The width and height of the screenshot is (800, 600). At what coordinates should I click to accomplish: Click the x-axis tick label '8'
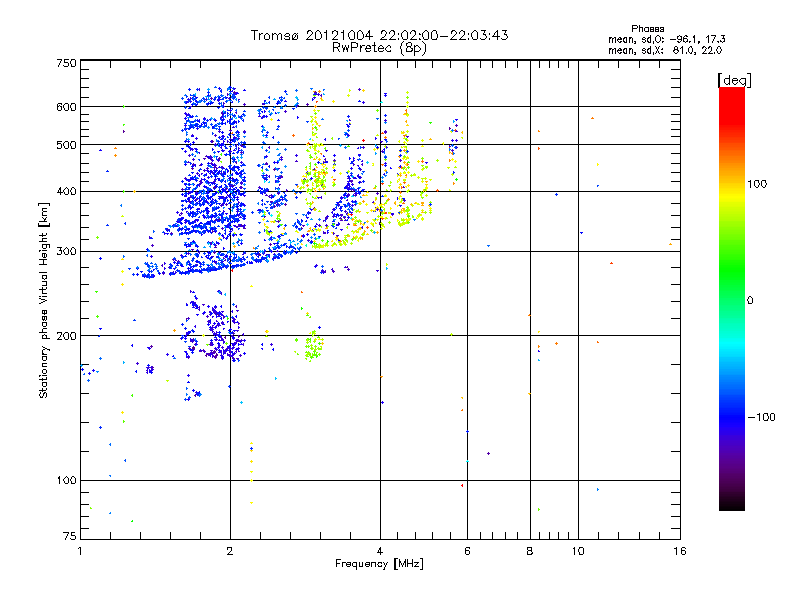[530, 551]
